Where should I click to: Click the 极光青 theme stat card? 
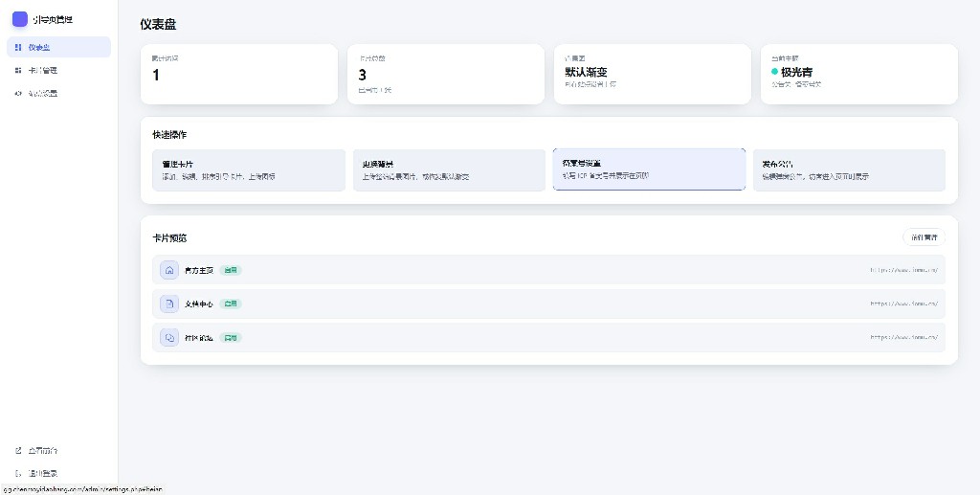point(858,74)
